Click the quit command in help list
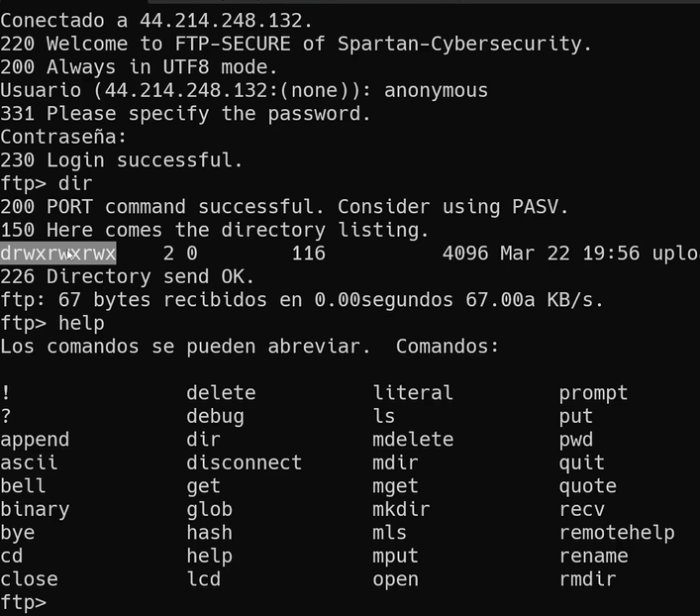Viewport: 700px width, 616px height. click(x=581, y=462)
